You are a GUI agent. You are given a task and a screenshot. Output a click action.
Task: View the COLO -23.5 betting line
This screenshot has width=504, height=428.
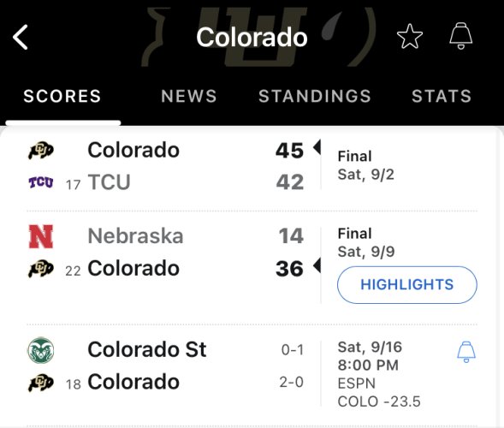[379, 401]
